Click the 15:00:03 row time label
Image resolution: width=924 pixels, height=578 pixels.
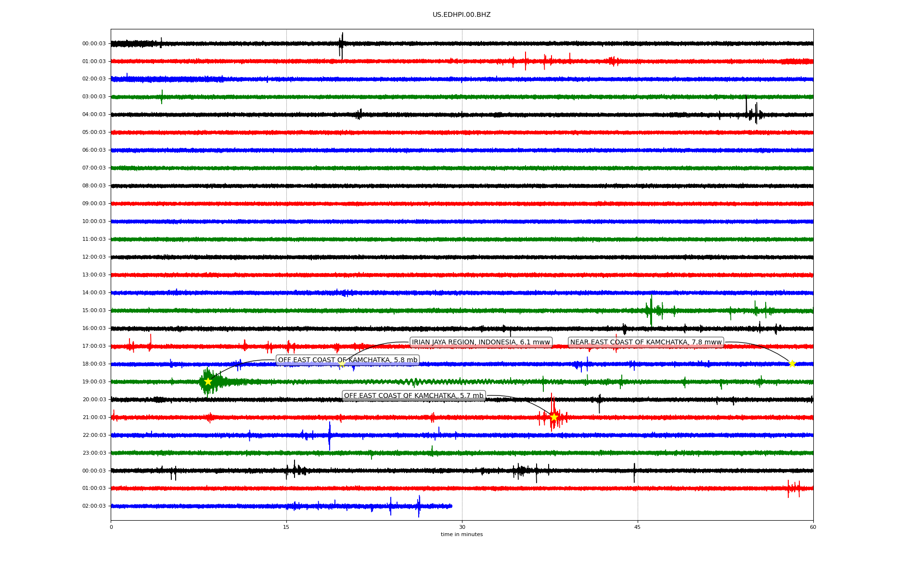point(94,311)
